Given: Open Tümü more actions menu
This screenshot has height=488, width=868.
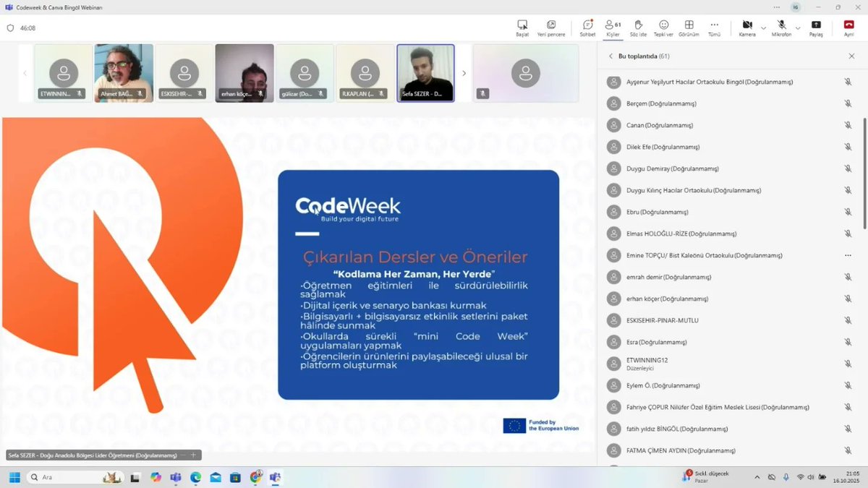Looking at the screenshot, I should coord(714,28).
